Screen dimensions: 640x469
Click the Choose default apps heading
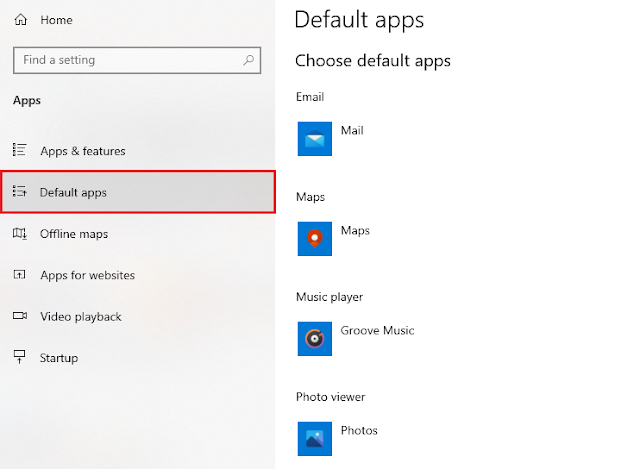click(x=373, y=61)
